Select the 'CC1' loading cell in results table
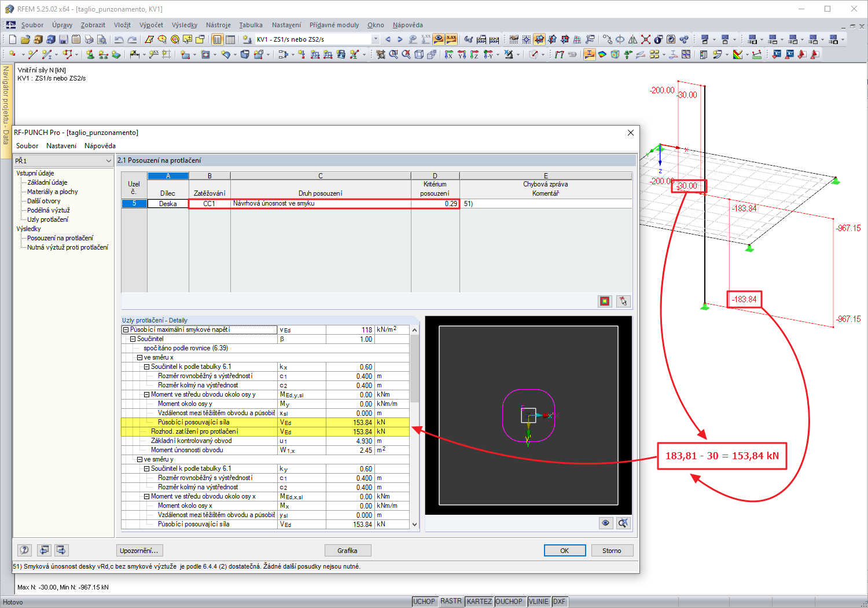Viewport: 868px width, 608px height. click(209, 204)
